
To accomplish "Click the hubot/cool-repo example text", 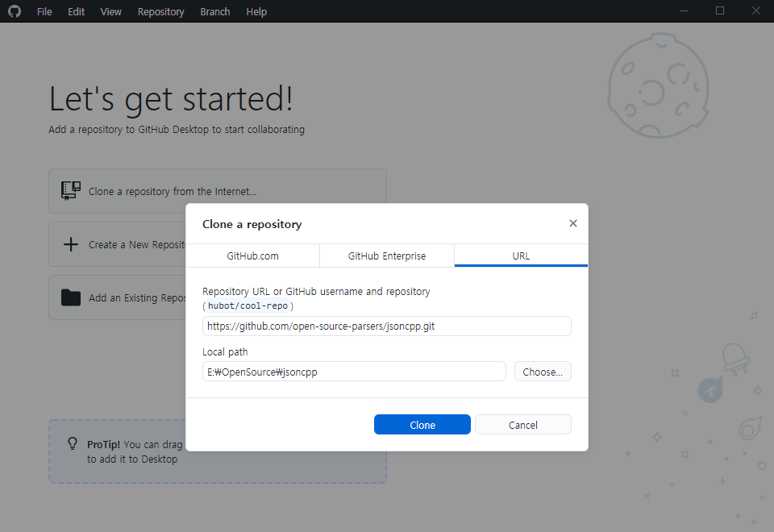I will pos(248,306).
